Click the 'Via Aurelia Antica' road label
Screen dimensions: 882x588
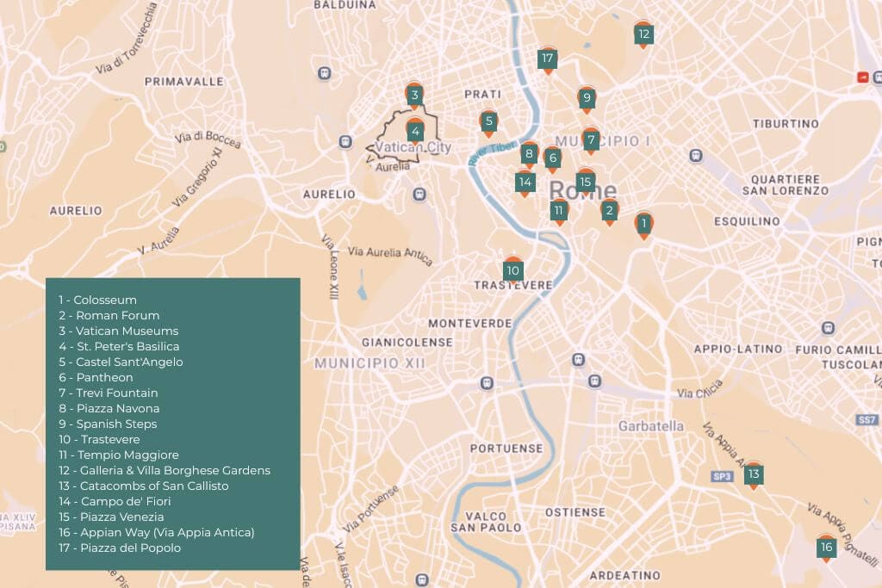[390, 255]
